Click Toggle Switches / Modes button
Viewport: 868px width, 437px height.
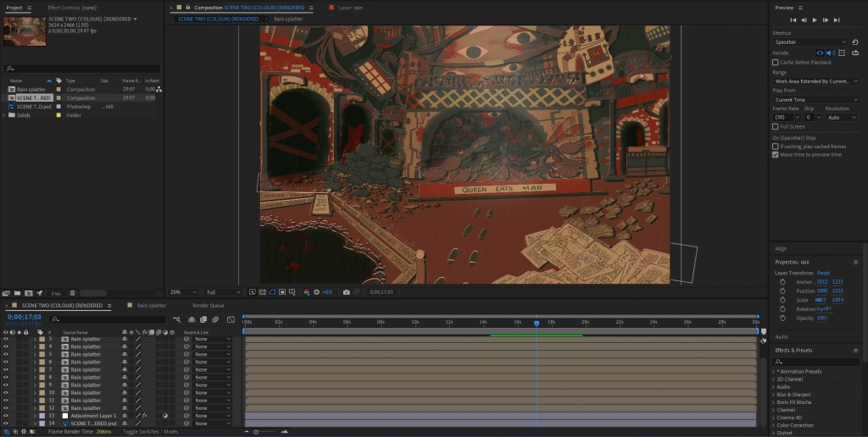click(x=151, y=431)
